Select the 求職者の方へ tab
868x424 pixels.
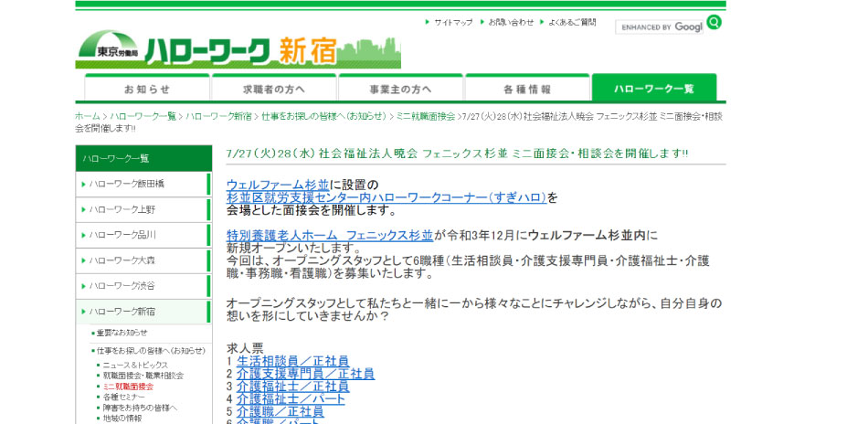click(274, 89)
